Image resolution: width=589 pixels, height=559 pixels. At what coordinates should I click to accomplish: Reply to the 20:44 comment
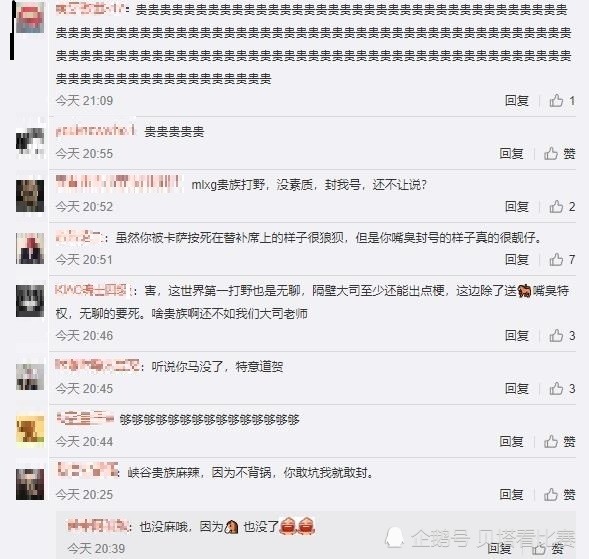coord(511,441)
